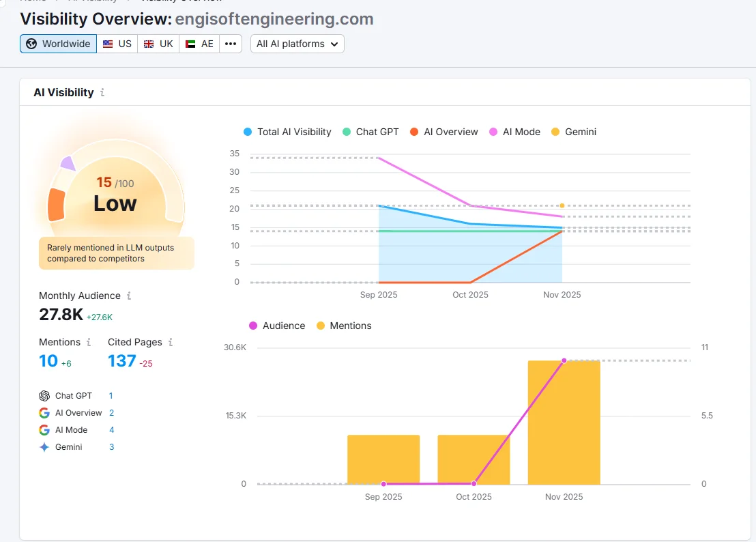The width and height of the screenshot is (756, 542).
Task: Click the Mentions count 10
Action: [x=48, y=361]
